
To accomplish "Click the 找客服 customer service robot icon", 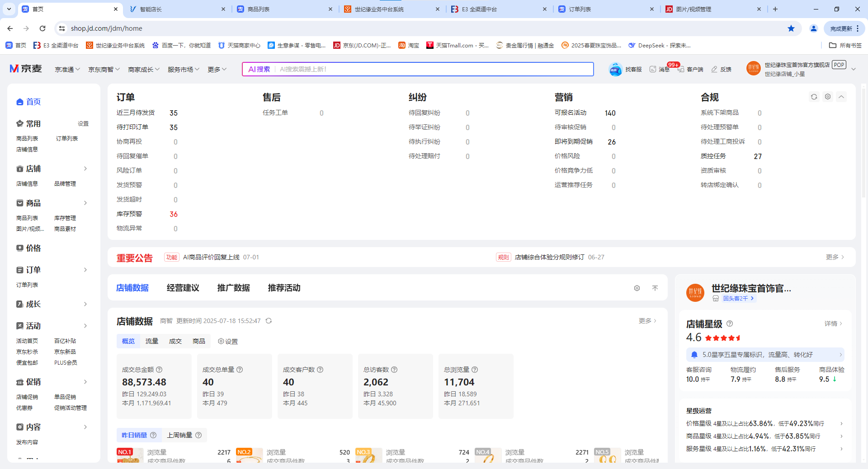I will tap(615, 69).
